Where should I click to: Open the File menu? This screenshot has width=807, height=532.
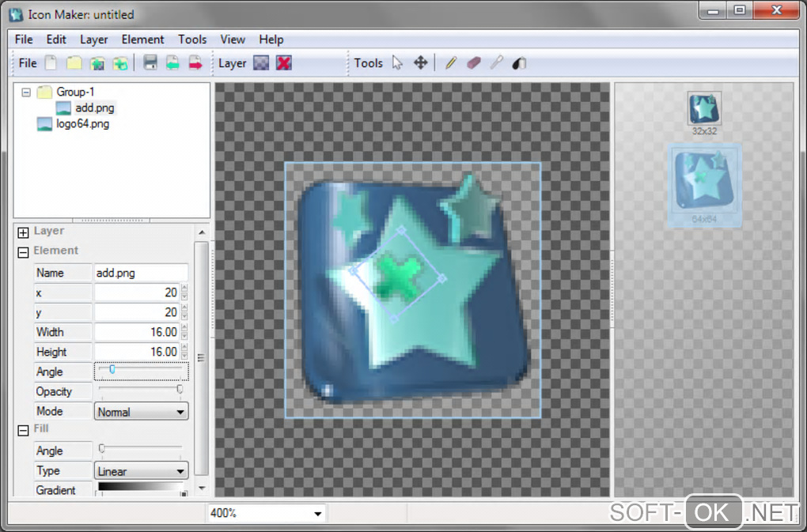pos(24,40)
